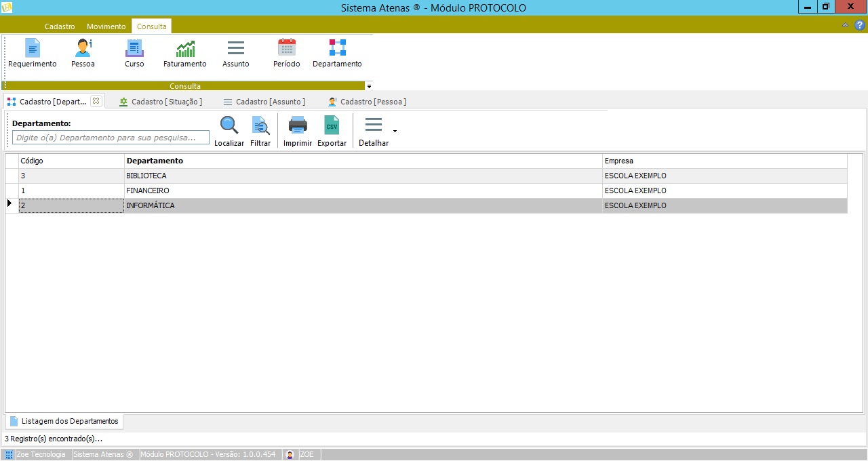This screenshot has width=868, height=461.
Task: Click the Exportar CSV icon
Action: tap(332, 125)
